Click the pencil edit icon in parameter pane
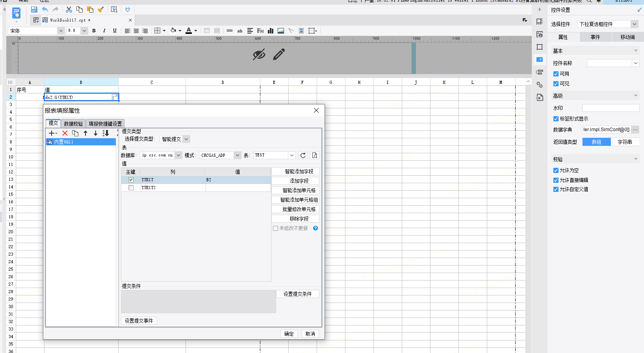Viewport: 644px width, 353px height. 279,54
